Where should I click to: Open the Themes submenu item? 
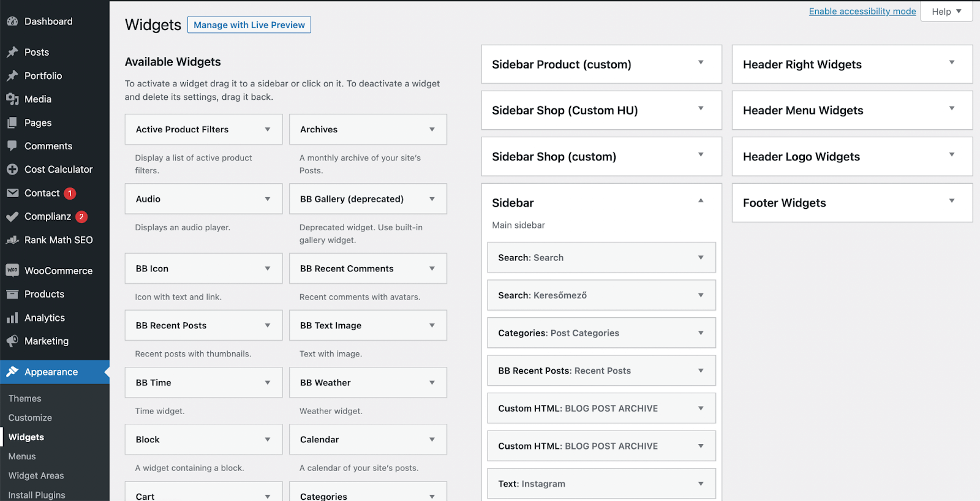[x=25, y=399]
